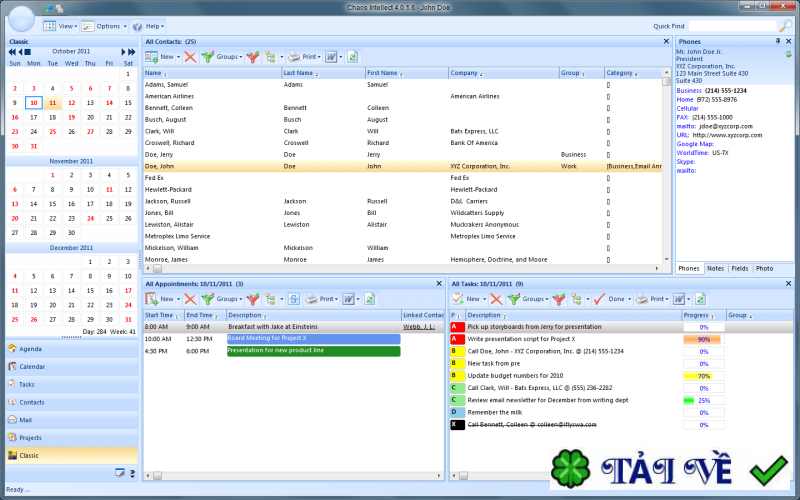
Task: Click the New appointment icon in Appointments toolbar
Action: (152, 299)
